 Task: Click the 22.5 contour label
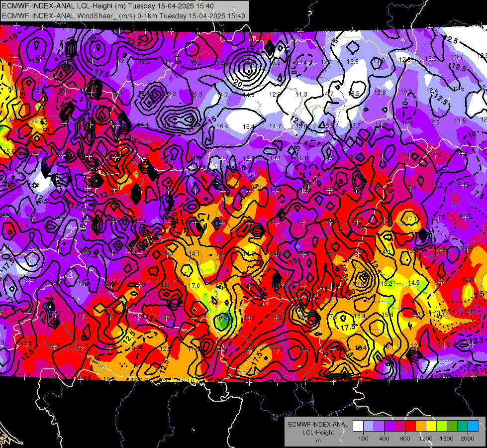pyautogui.click(x=134, y=43)
